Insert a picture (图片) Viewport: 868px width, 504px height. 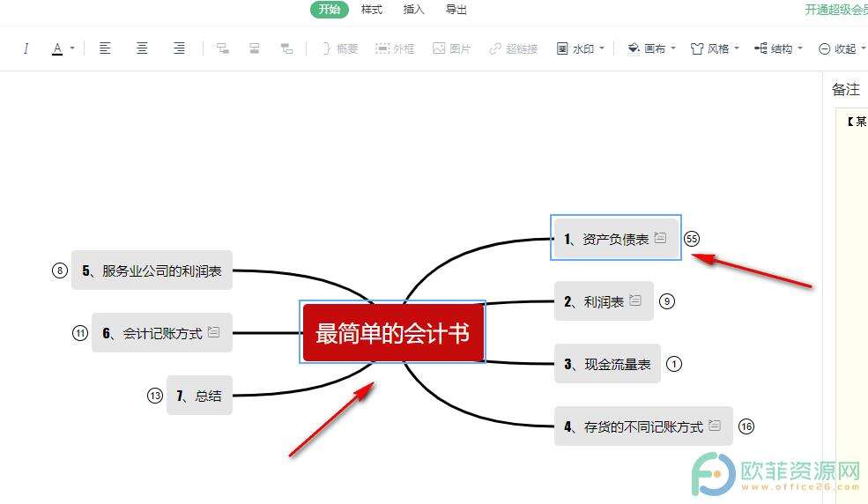(x=451, y=48)
